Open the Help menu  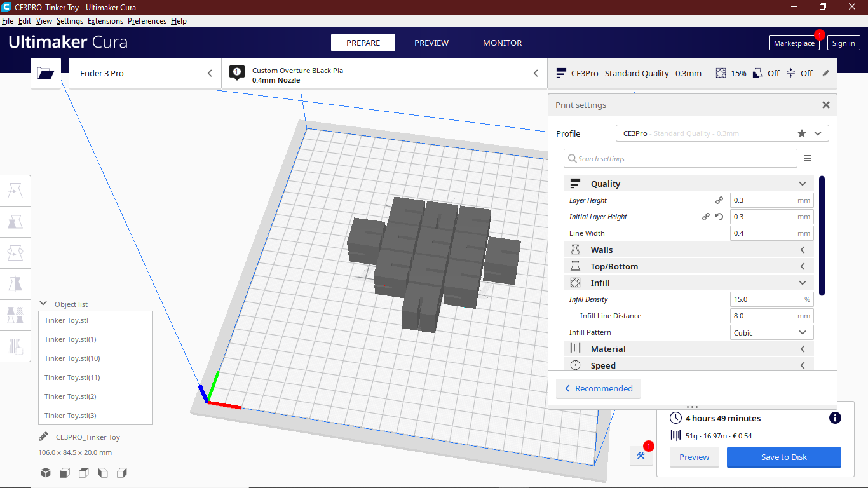point(179,21)
